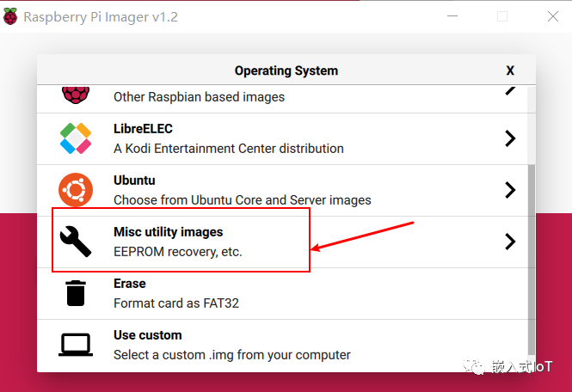
Task: Select Use custom .img option text
Action: tap(231, 354)
